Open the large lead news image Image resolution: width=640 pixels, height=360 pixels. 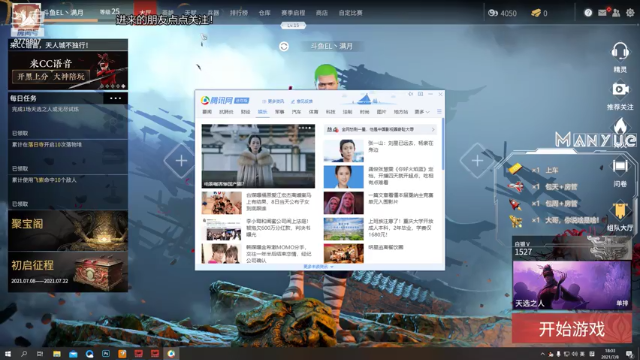coord(258,156)
